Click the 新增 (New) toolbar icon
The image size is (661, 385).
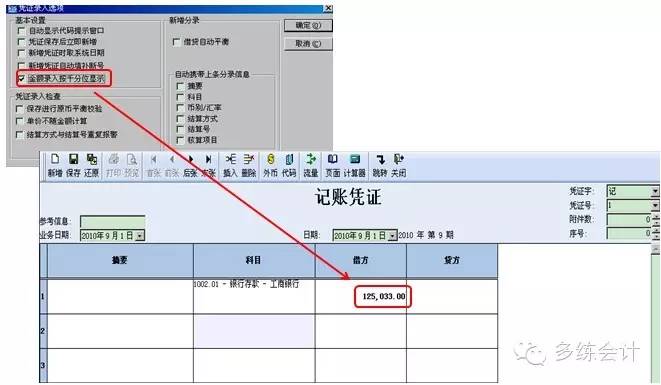[x=55, y=165]
